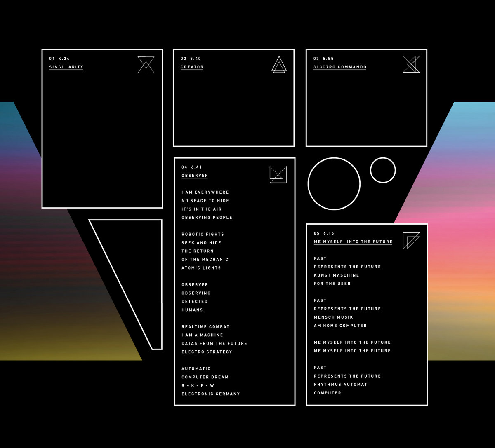Image resolution: width=495 pixels, height=448 pixels.
Task: Click the hourglass symbol in the Singularity box
Action: pyautogui.click(x=146, y=65)
